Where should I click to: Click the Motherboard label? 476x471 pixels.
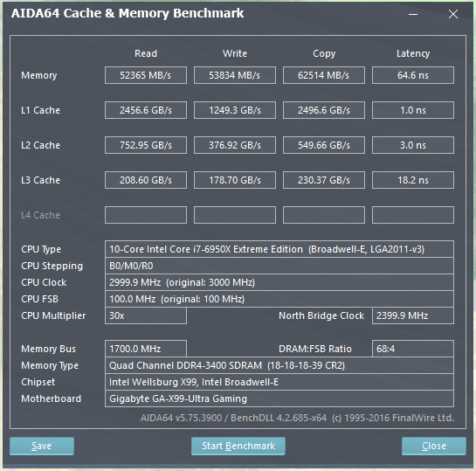coord(51,398)
